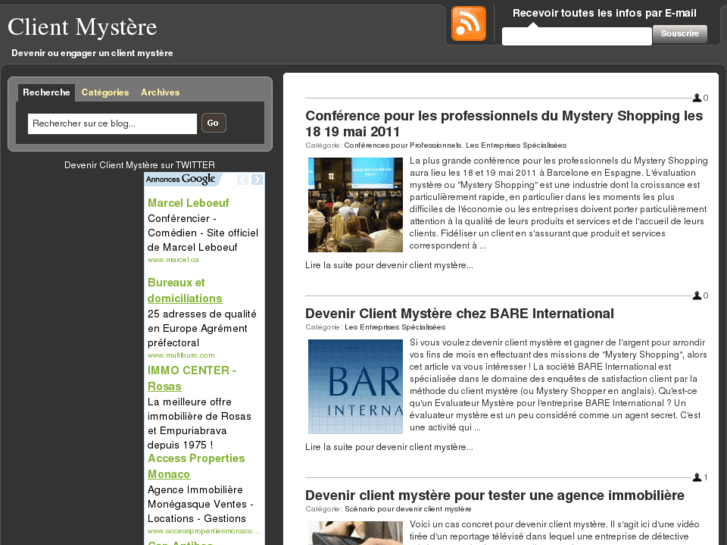Open the BARE International logo thumbnail
Viewport: 727px width, 545px height.
point(355,386)
